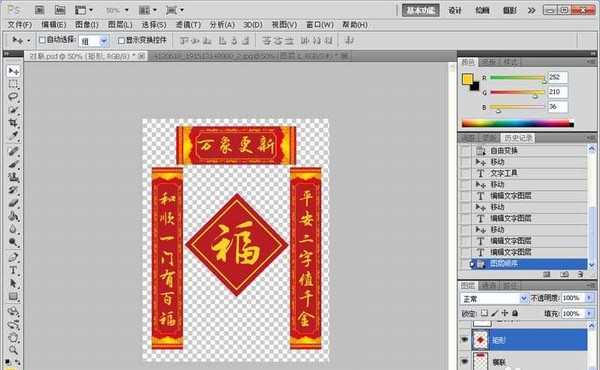
Task: Switch to the 基本功能 workspace
Action: tap(421, 10)
